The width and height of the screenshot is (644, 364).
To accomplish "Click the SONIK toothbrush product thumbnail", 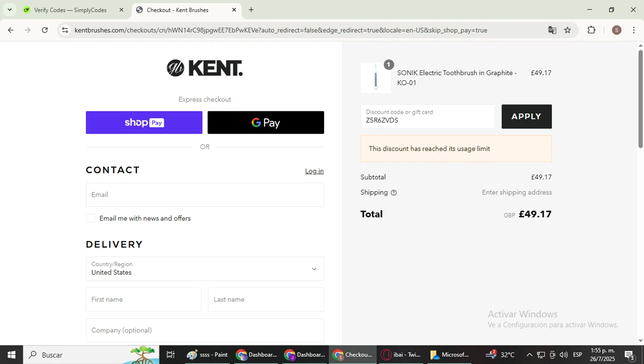I will click(376, 78).
